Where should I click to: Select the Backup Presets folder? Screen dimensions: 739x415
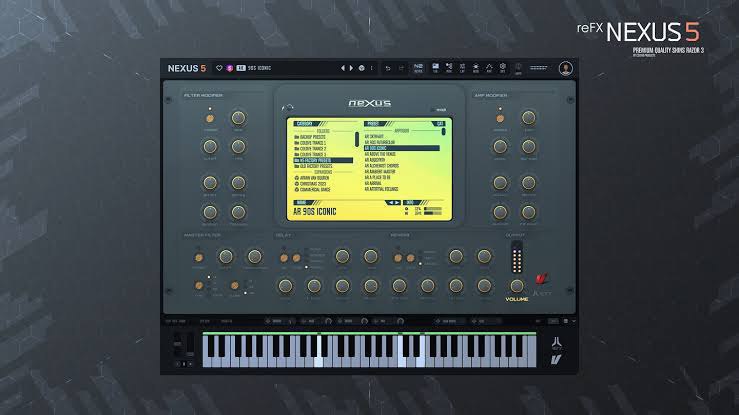[310, 137]
